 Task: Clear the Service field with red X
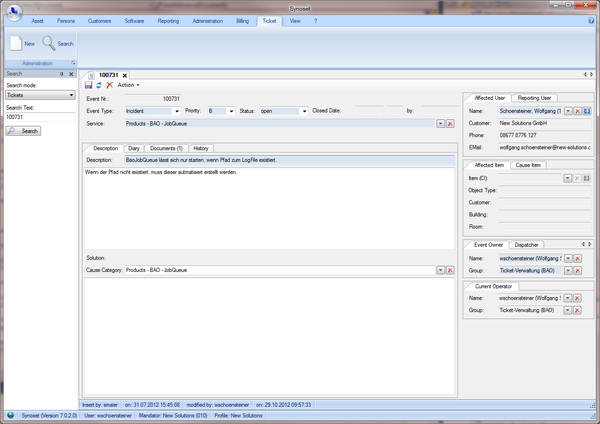[450, 124]
